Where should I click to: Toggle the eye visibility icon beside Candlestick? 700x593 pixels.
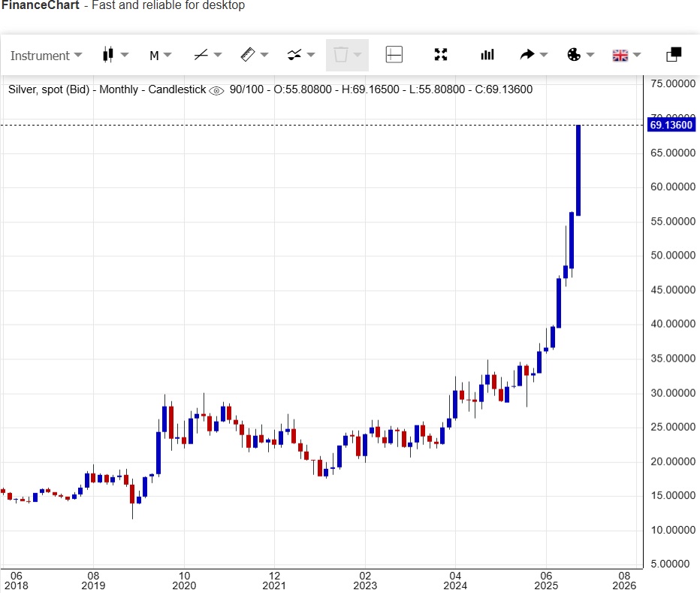[x=216, y=90]
